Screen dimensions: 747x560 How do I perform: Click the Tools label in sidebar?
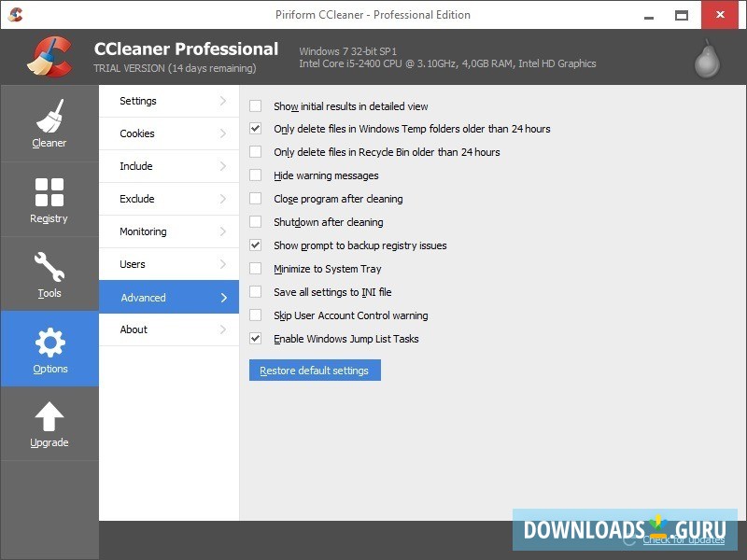click(49, 293)
